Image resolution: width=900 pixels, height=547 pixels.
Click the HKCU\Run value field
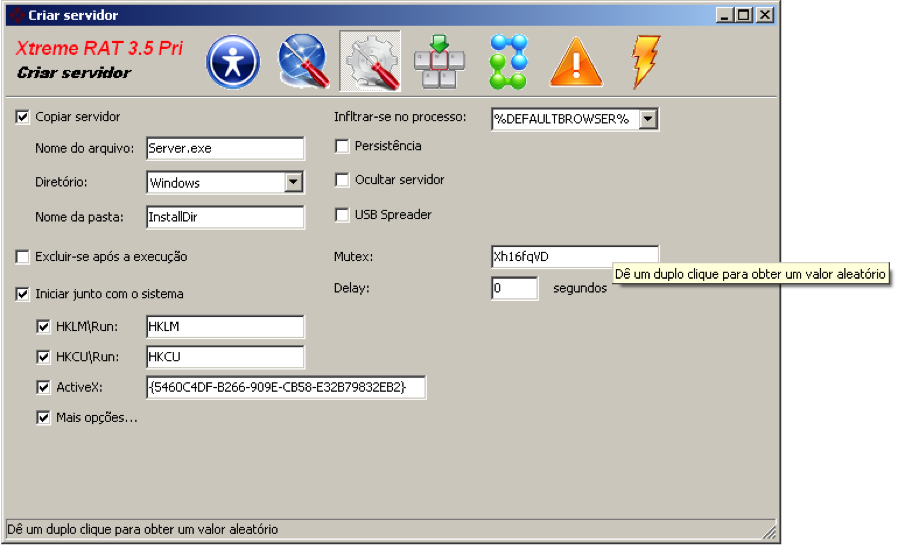coord(225,357)
